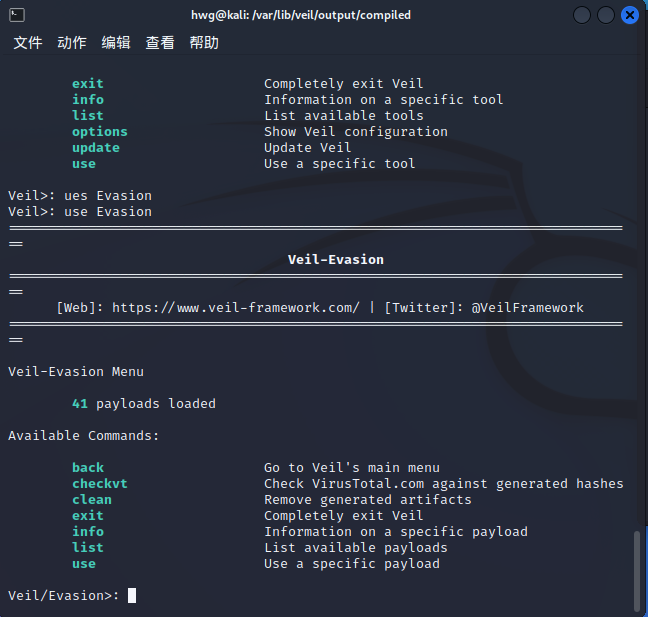This screenshot has height=617, width=648.
Task: Open the 查看 menu
Action: point(160,43)
